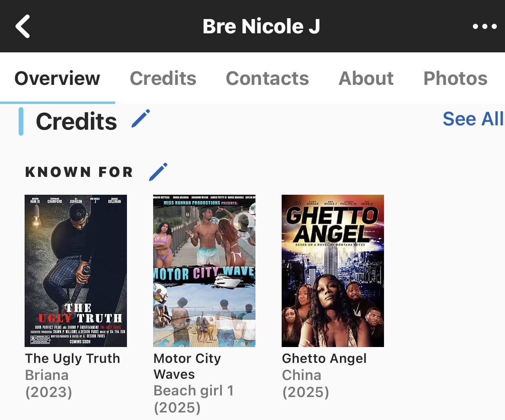Click the Motor City Waves title text

click(187, 366)
